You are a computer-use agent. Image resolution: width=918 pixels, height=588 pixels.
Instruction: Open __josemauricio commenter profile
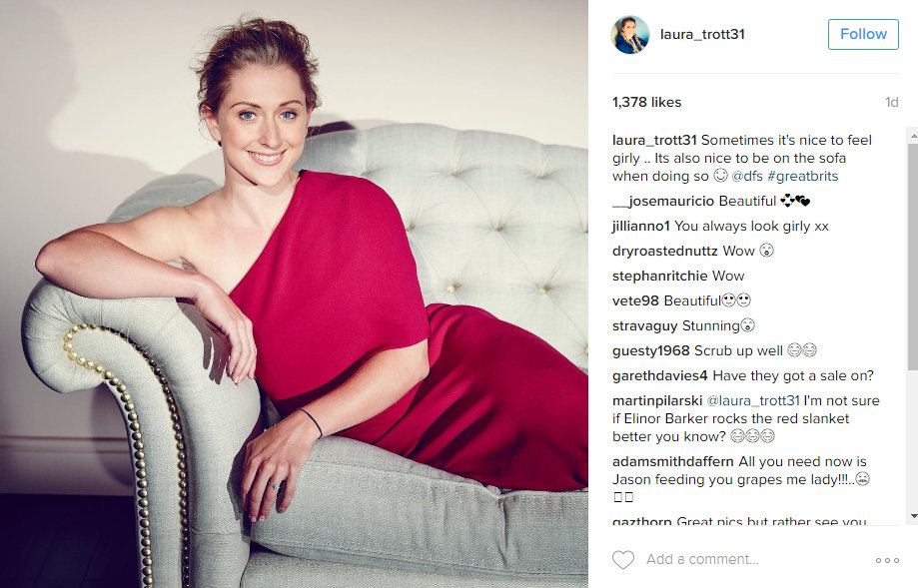[663, 202]
